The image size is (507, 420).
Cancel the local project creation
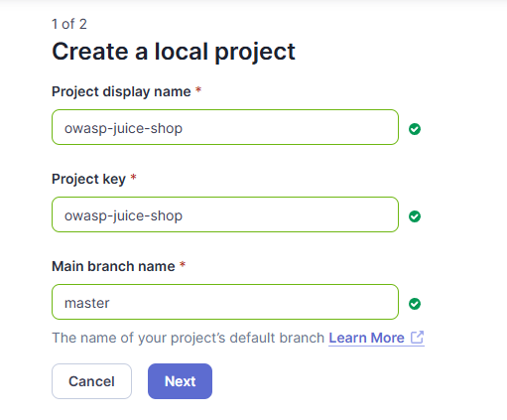coord(91,381)
